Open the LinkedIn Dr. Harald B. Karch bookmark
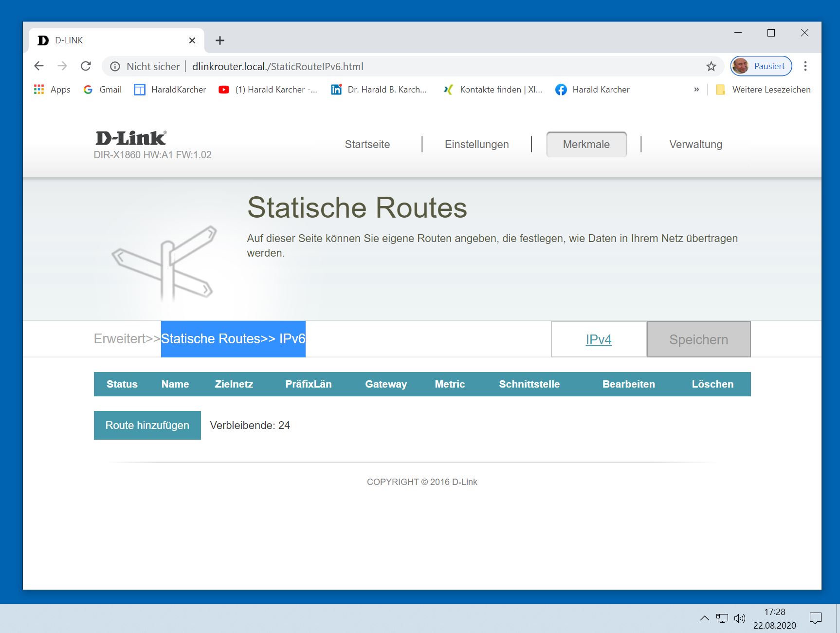This screenshot has width=840, height=633. tap(379, 90)
